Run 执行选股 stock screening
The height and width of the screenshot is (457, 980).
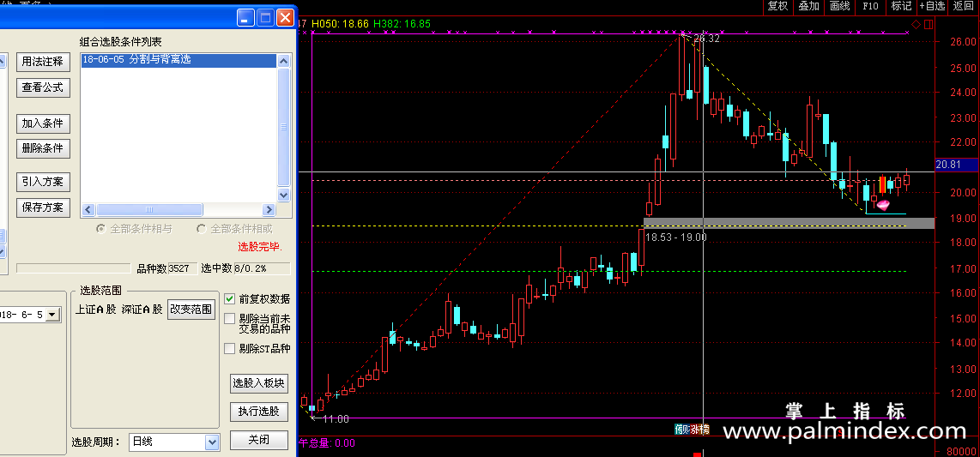tap(259, 412)
